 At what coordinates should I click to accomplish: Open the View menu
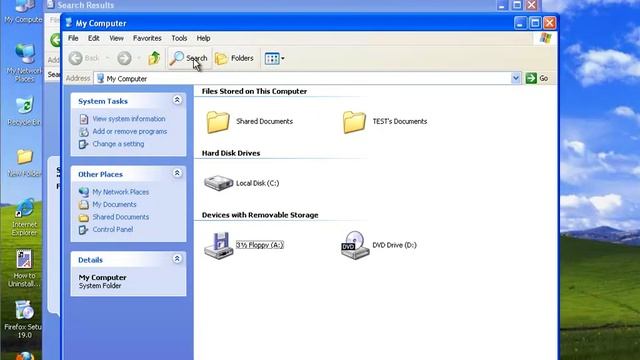(116, 38)
